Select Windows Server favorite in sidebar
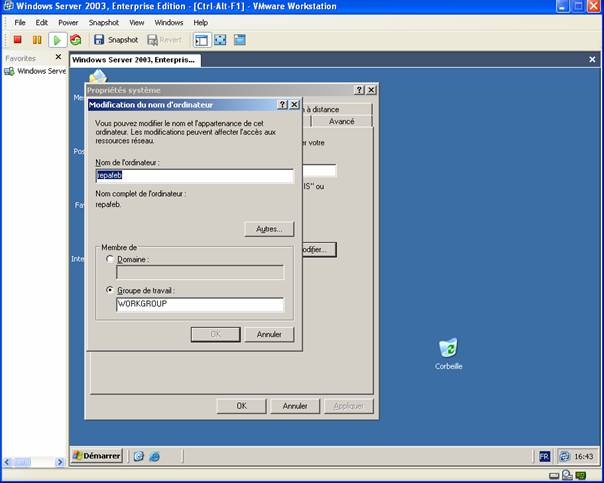 point(35,71)
